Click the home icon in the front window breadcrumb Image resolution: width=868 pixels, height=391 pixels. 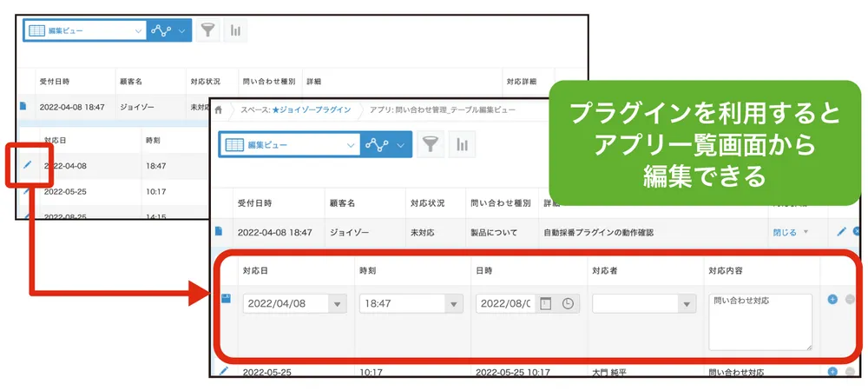point(219,110)
